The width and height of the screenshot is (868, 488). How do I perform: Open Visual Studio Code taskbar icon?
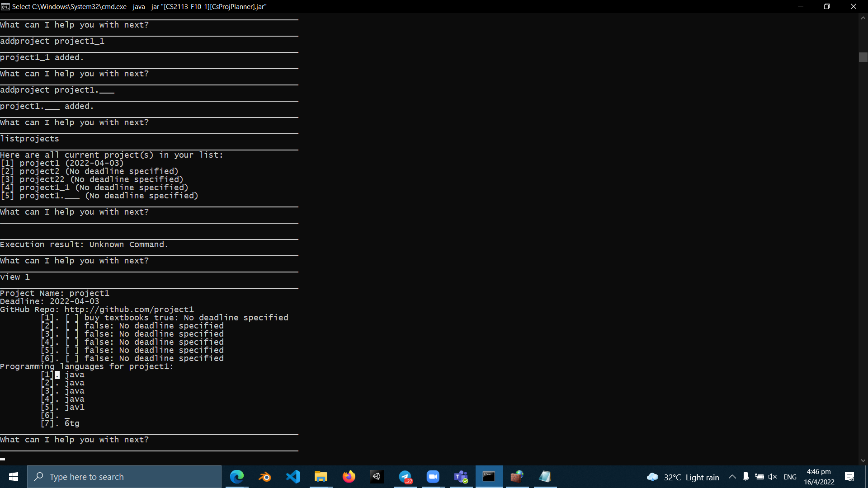pos(293,477)
